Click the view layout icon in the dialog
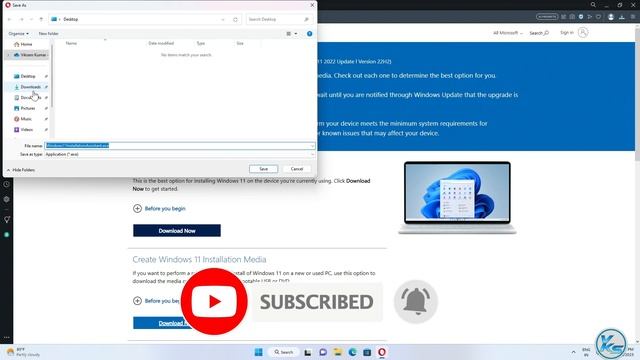This screenshot has width=640, height=360. pos(289,33)
